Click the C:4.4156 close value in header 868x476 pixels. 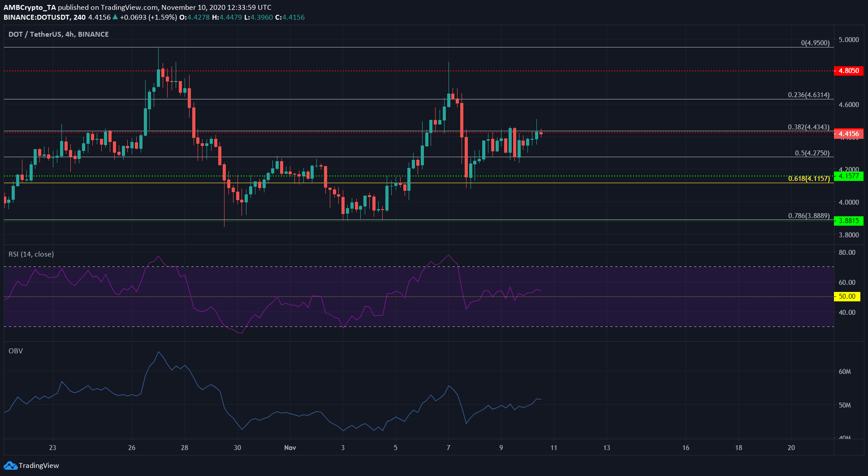(290, 17)
